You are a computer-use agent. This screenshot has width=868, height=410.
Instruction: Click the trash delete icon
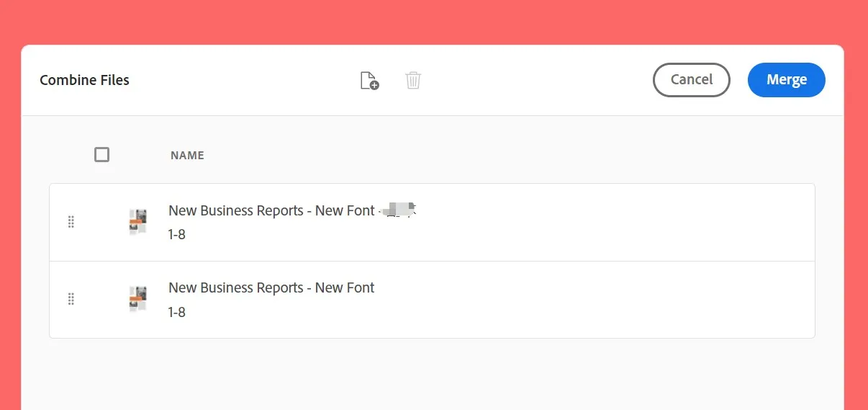(413, 80)
